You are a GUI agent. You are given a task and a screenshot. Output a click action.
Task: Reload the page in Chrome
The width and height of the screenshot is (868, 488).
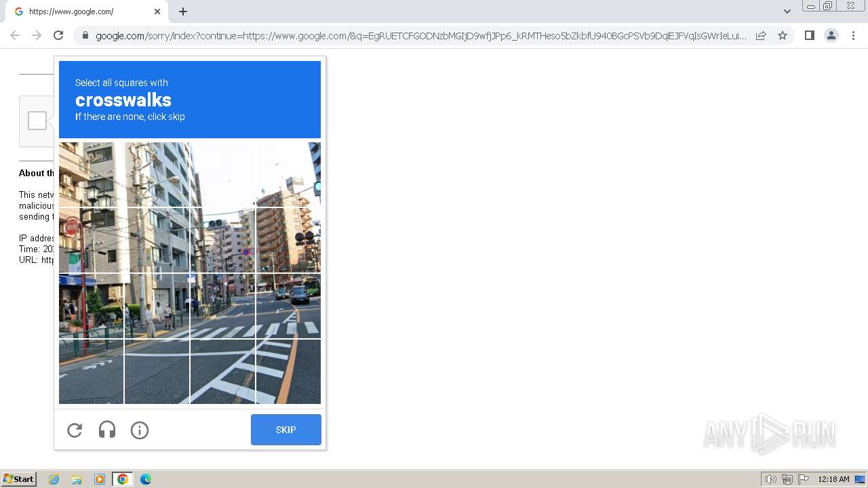[x=58, y=35]
